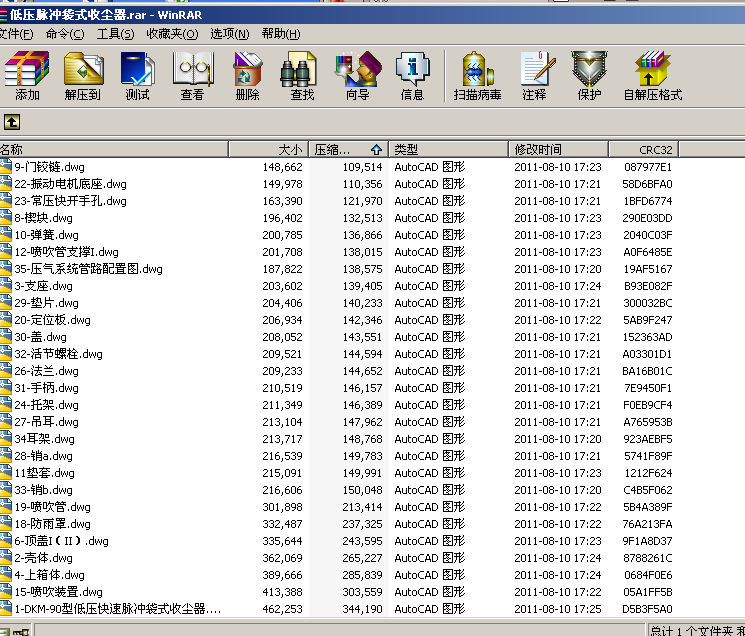
Task: Open the File (文件) menu
Action: [16, 34]
